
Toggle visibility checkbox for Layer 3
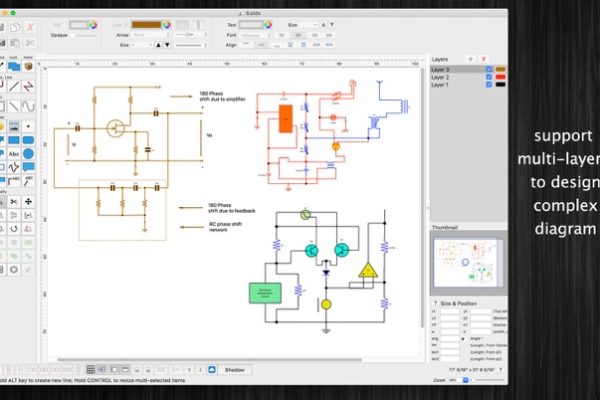pyautogui.click(x=489, y=70)
